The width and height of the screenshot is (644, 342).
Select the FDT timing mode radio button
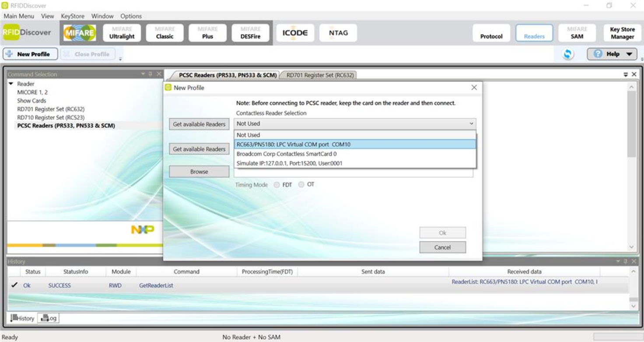[276, 184]
